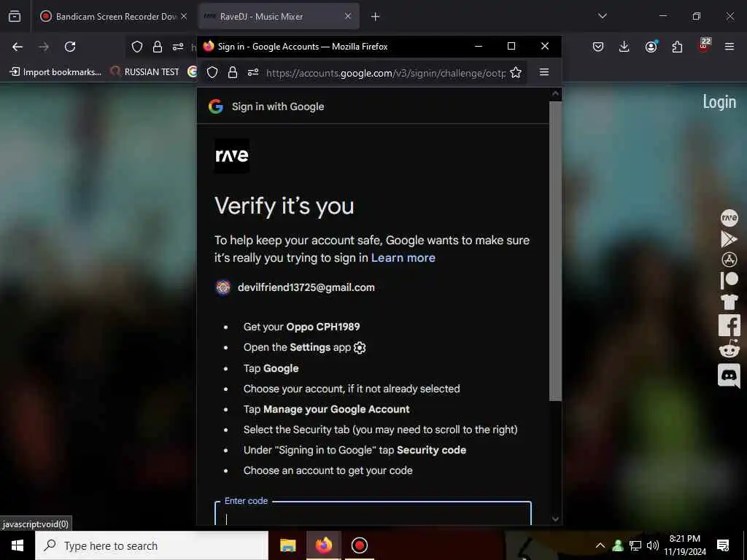Show hidden system tray icons
747x560 pixels.
coord(600,545)
